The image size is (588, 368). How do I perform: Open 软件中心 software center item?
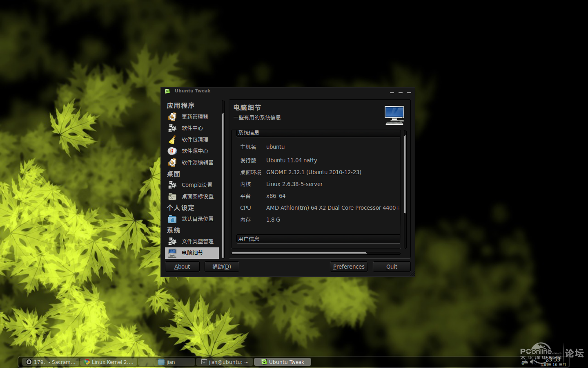coord(192,128)
